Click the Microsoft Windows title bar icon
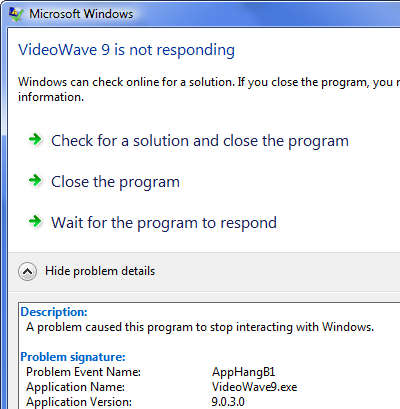 16,14
